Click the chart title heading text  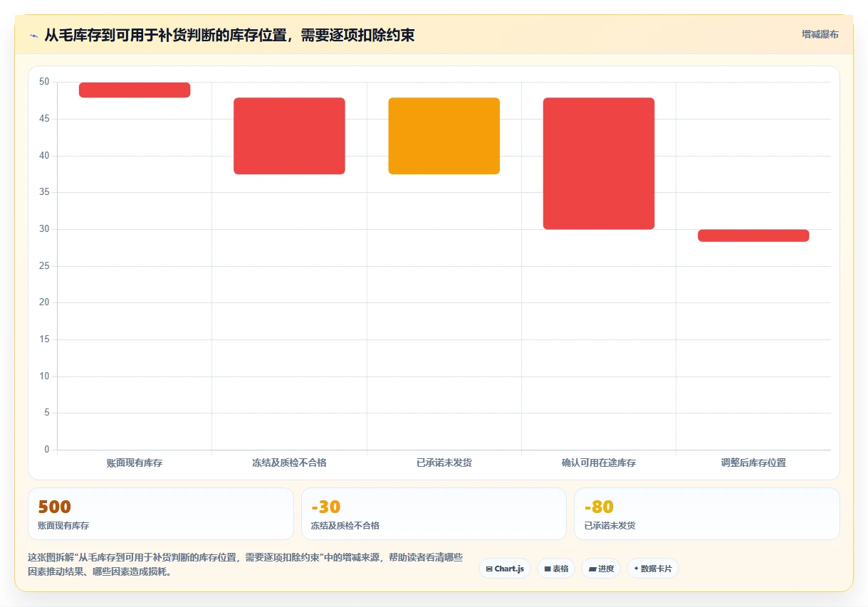[229, 35]
